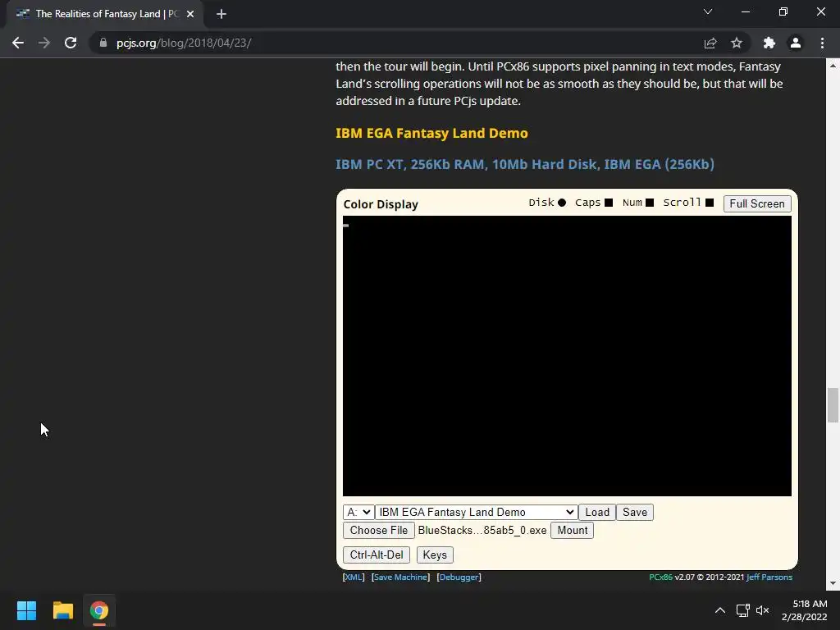Load the selected diskette
This screenshot has width=840, height=630.
(x=597, y=512)
